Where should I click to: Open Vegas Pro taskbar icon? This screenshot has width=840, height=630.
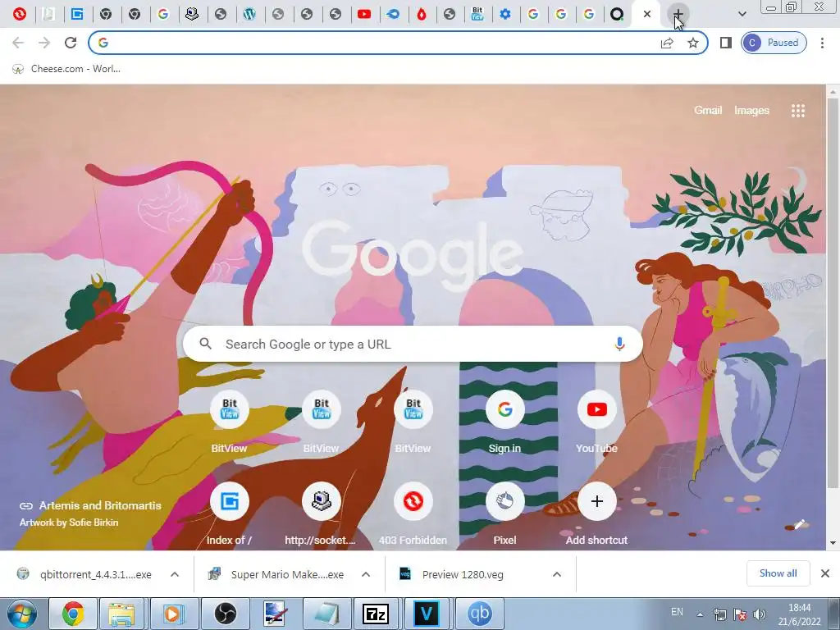[427, 614]
